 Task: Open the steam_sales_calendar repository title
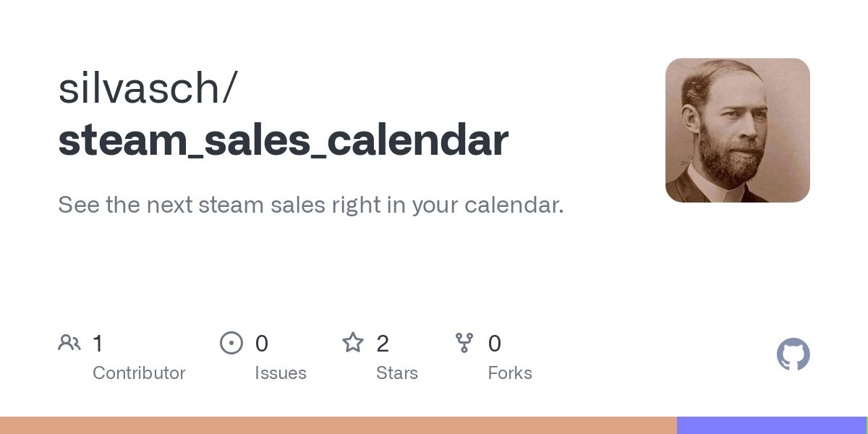[x=284, y=140]
